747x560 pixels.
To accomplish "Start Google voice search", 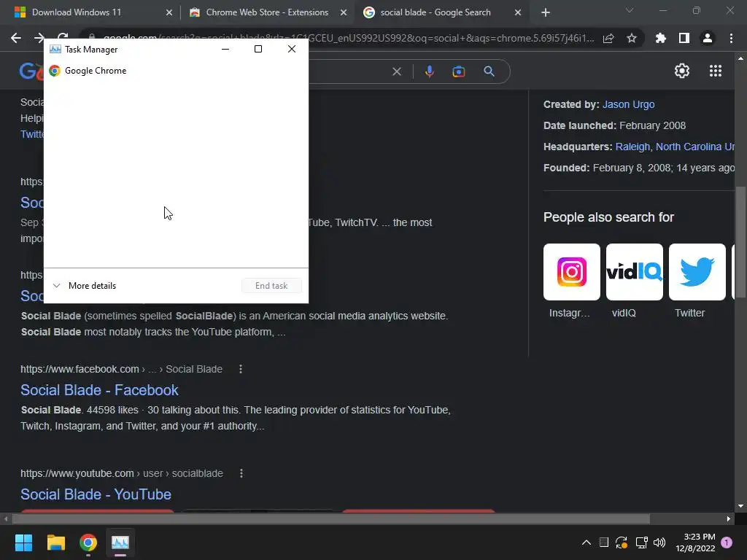I will coord(429,71).
